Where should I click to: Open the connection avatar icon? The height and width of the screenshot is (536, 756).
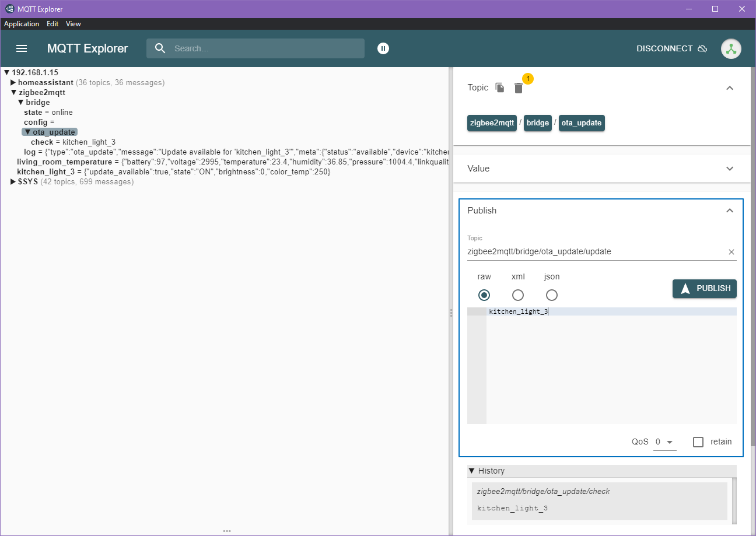coord(731,48)
